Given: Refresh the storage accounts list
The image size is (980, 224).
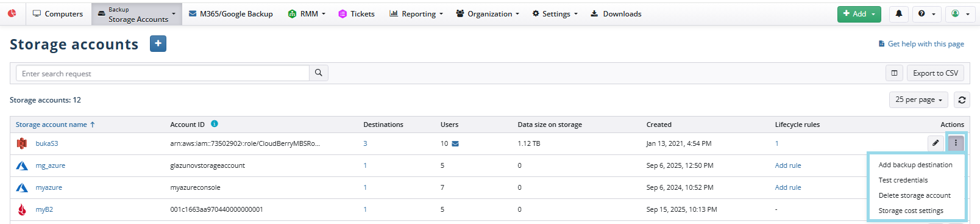Looking at the screenshot, I should pyautogui.click(x=962, y=99).
